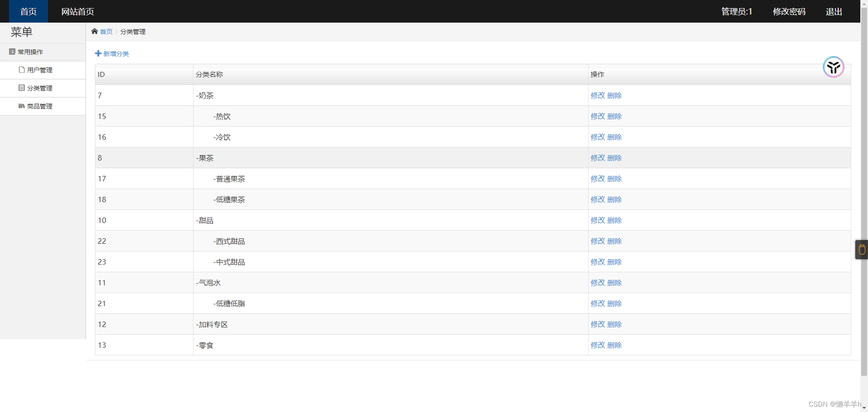The image size is (868, 412).
Task: Click 修改 for the 普通果茶 row
Action: (598, 179)
